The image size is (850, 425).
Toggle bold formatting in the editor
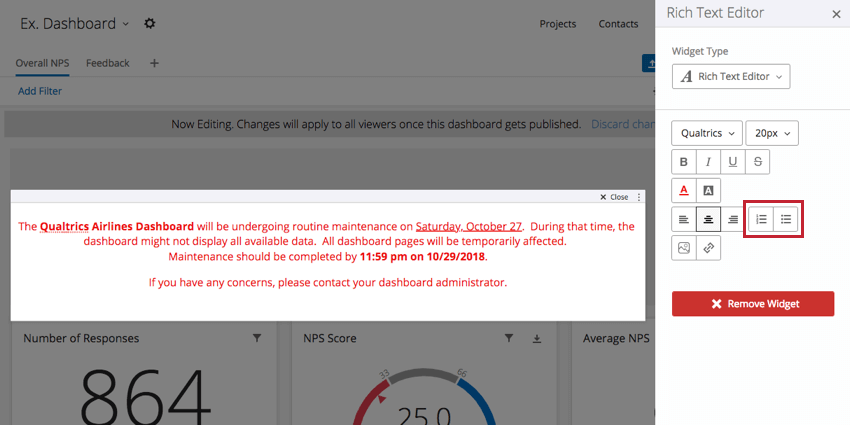684,162
